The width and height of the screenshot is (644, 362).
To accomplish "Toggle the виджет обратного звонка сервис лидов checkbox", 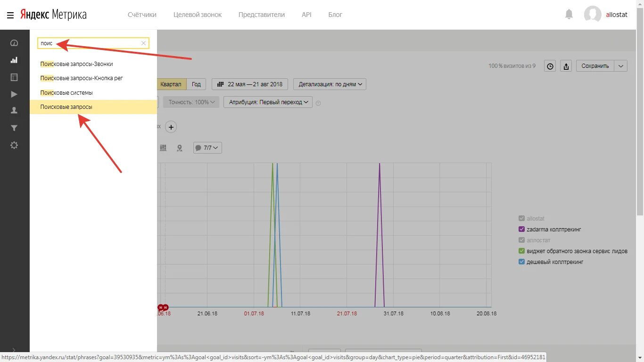I will 521,251.
